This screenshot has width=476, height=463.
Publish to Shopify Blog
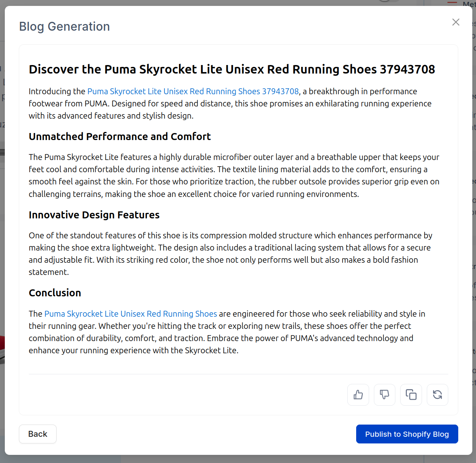tap(407, 434)
